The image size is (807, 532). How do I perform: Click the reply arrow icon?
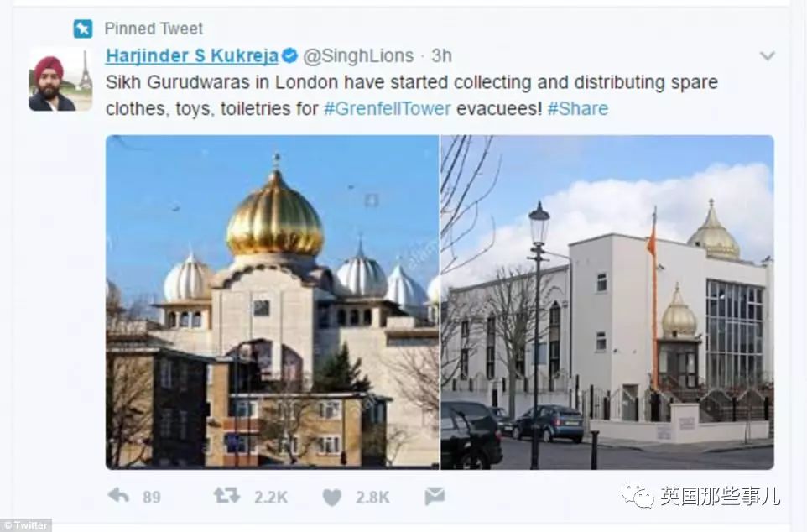click(118, 497)
